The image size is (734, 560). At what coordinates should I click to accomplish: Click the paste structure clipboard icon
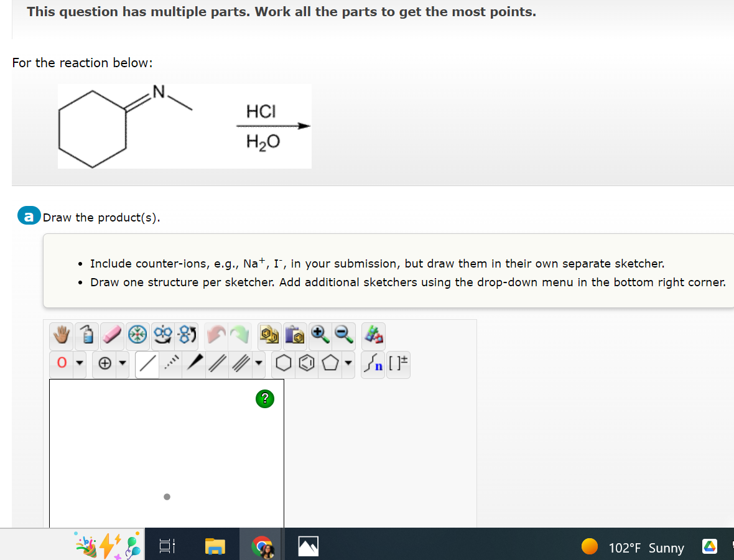click(x=295, y=335)
